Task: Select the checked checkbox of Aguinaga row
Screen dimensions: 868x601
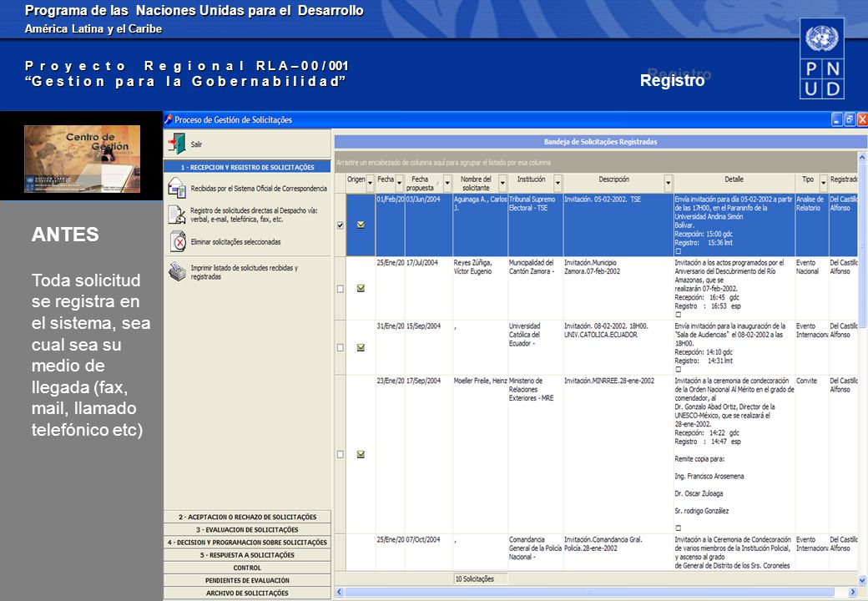Action: [341, 225]
